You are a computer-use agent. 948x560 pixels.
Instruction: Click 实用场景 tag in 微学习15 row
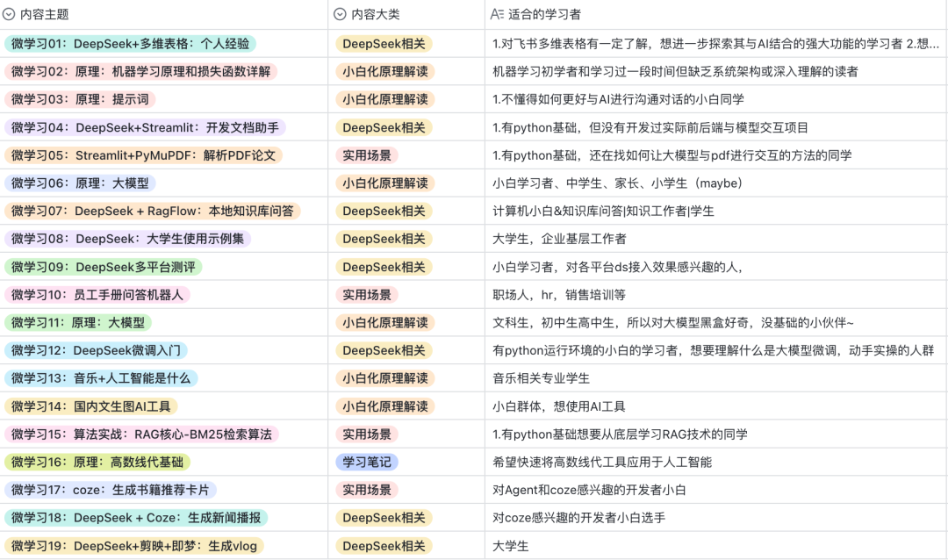[x=367, y=434]
